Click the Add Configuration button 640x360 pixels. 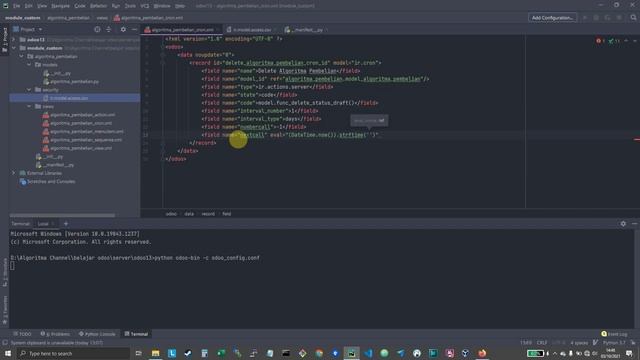coord(552,18)
